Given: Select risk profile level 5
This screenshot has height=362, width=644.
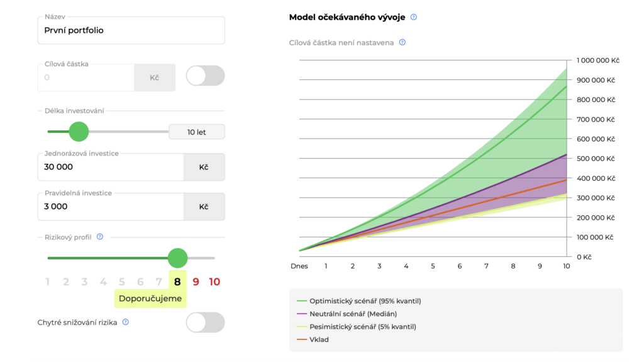Looking at the screenshot, I should click(121, 282).
